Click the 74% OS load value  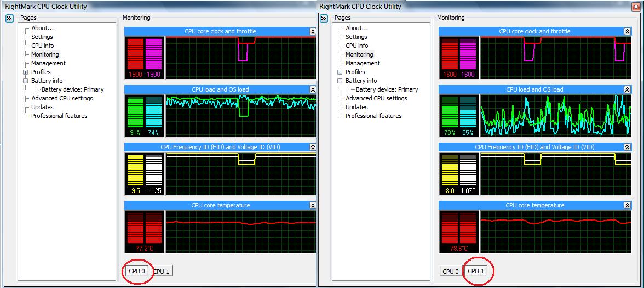point(153,133)
